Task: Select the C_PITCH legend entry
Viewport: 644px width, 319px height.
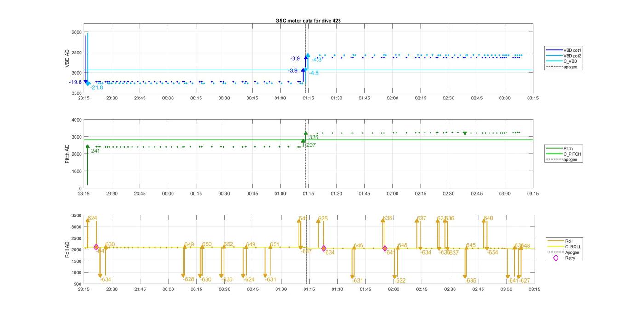Action: pyautogui.click(x=563, y=154)
